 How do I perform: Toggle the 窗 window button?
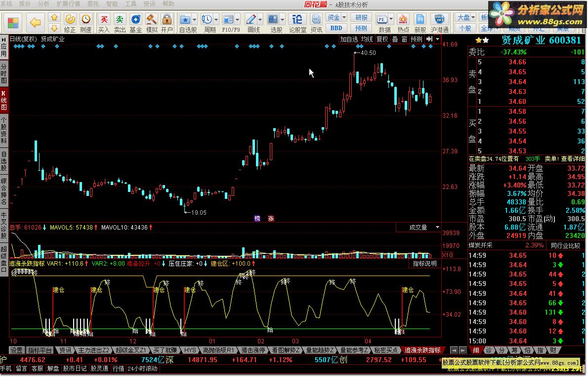[404, 39]
